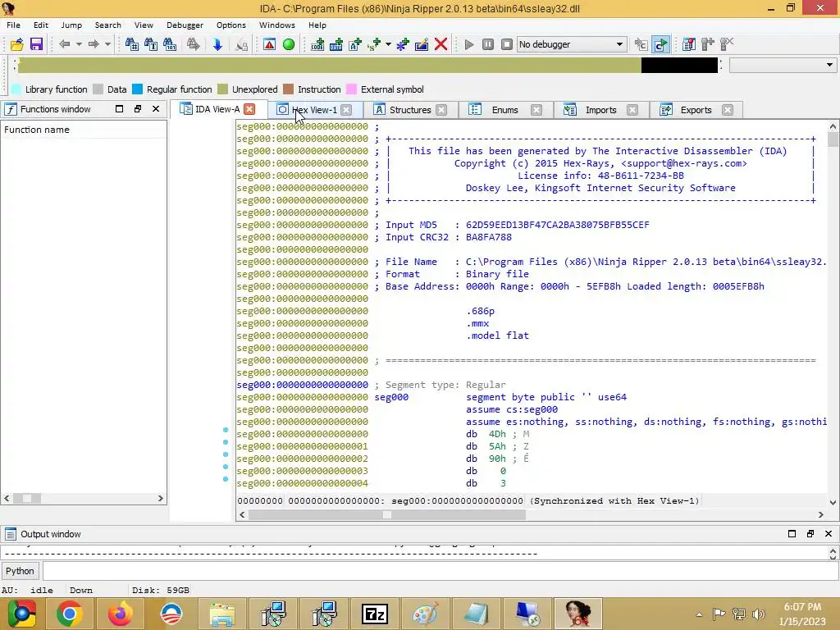Jump back with left arrow icon
Viewport: 840px width, 630px height.
pos(64,44)
